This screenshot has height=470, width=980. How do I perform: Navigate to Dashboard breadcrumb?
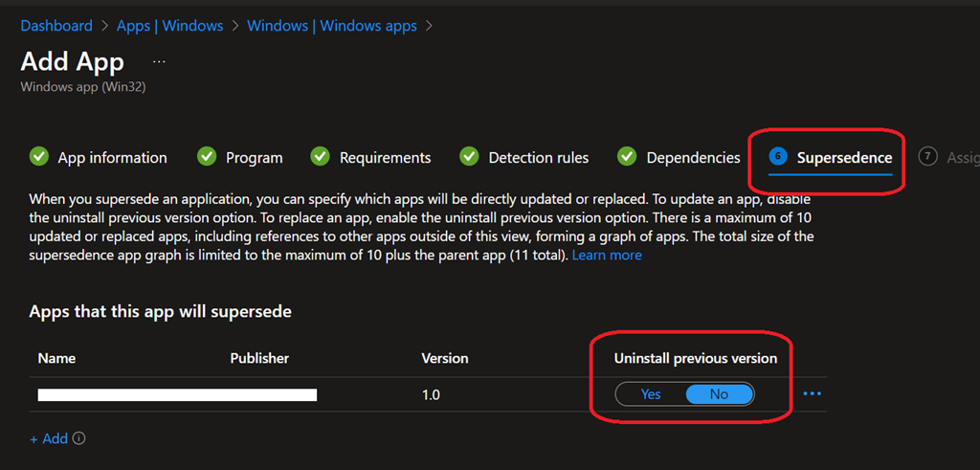pyautogui.click(x=56, y=26)
